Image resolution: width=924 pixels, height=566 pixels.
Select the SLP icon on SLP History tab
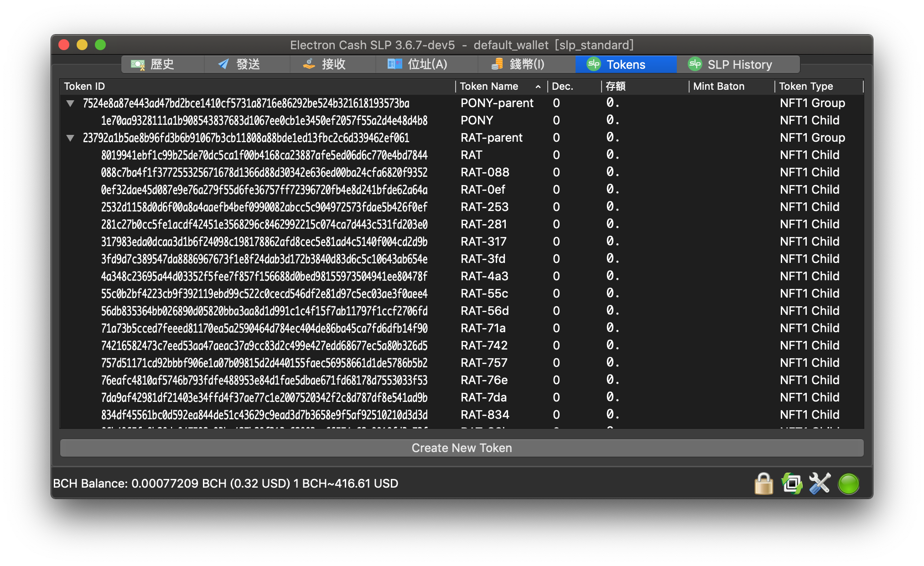(x=695, y=64)
